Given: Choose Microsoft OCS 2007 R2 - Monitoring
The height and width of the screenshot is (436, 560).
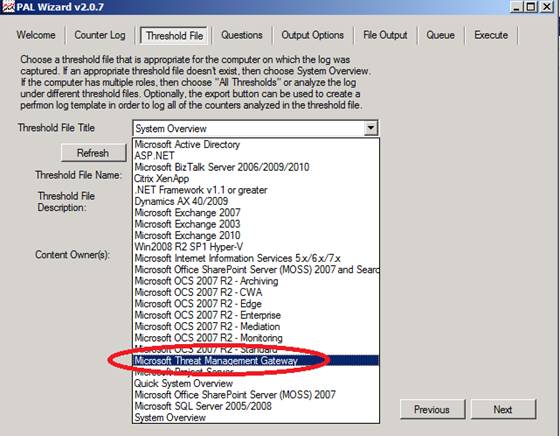Looking at the screenshot, I should point(255,338).
